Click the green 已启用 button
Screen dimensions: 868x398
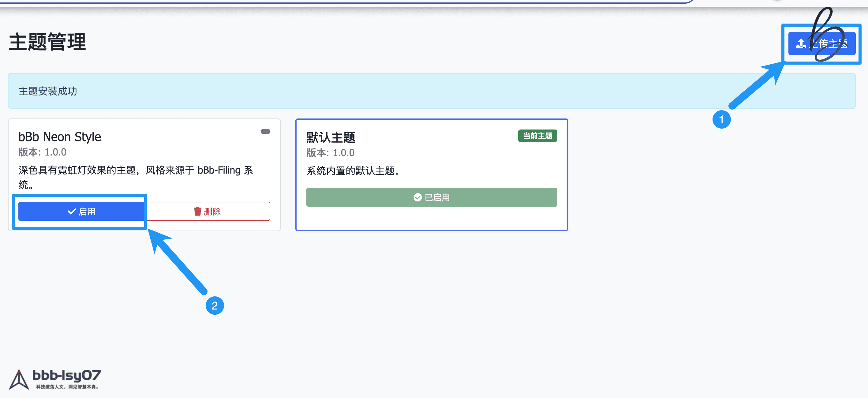click(x=431, y=197)
